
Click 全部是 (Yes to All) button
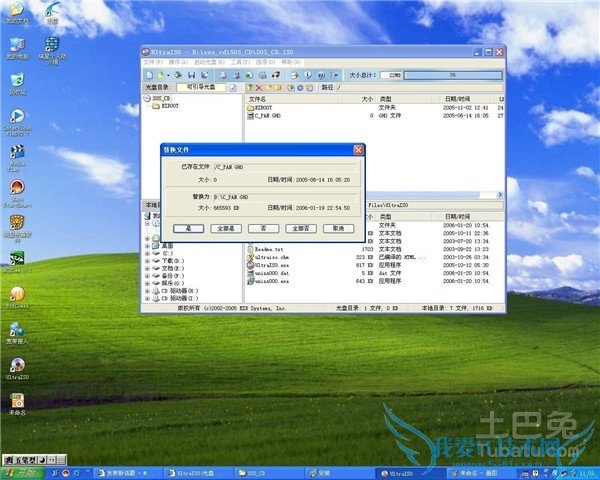pyautogui.click(x=225, y=228)
